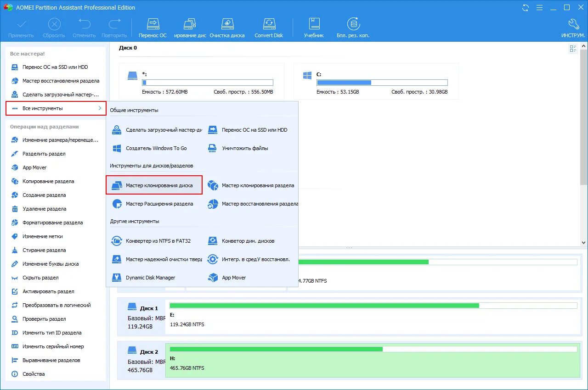Screen dimensions: 588x390
Task: Choose Мастер клонирования диска
Action: [154, 185]
